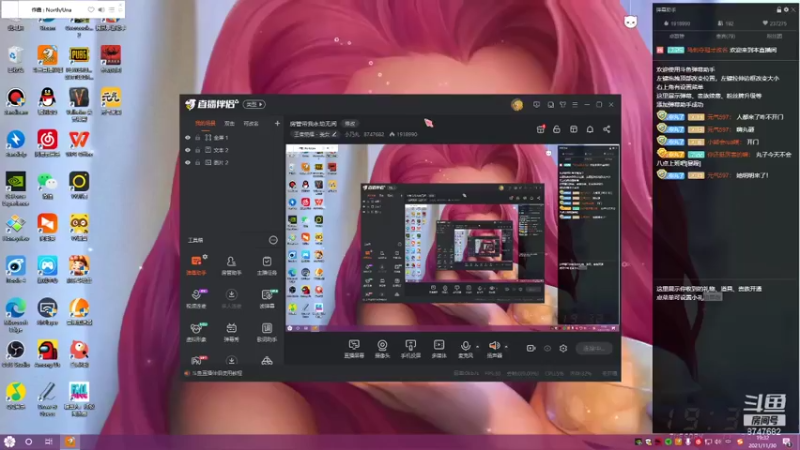The width and height of the screenshot is (800, 450).
Task: Open stream settings gear in bottom toolbar
Action: [563, 348]
